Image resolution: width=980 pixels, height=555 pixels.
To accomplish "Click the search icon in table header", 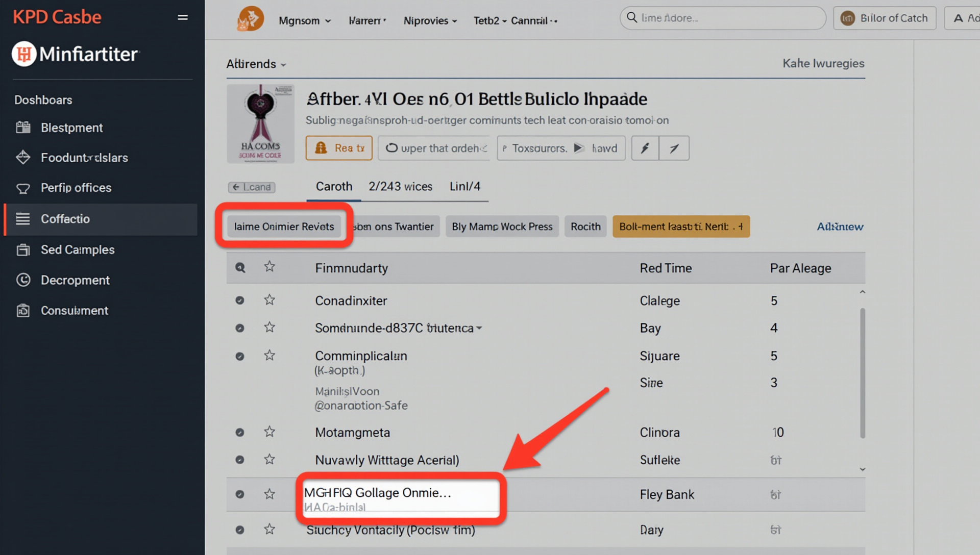I will coord(240,267).
